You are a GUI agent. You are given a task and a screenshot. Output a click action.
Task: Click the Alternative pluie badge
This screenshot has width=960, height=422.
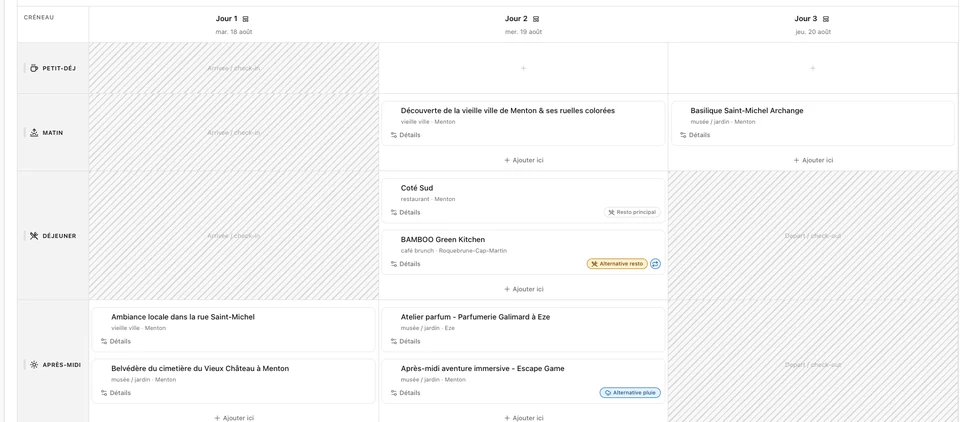pyautogui.click(x=630, y=393)
